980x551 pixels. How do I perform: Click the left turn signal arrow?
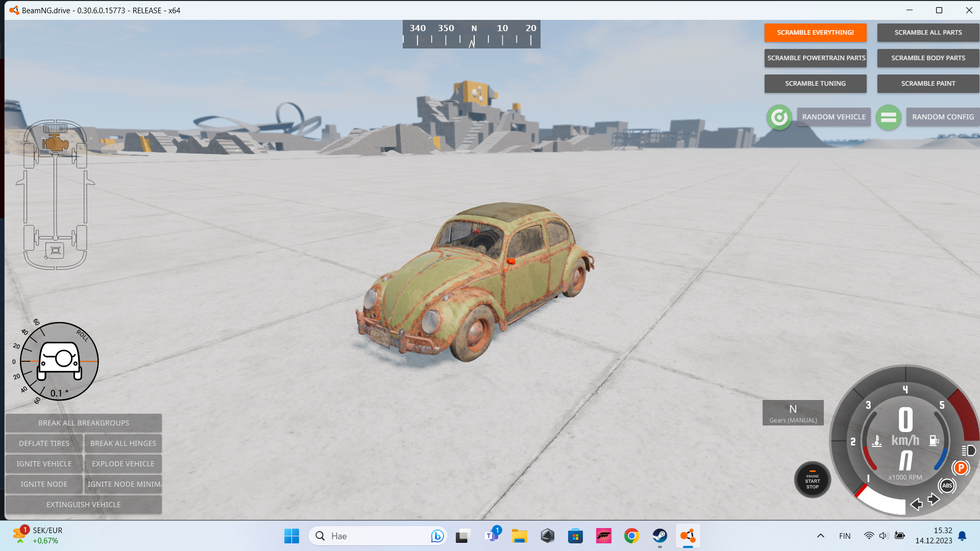coord(916,504)
